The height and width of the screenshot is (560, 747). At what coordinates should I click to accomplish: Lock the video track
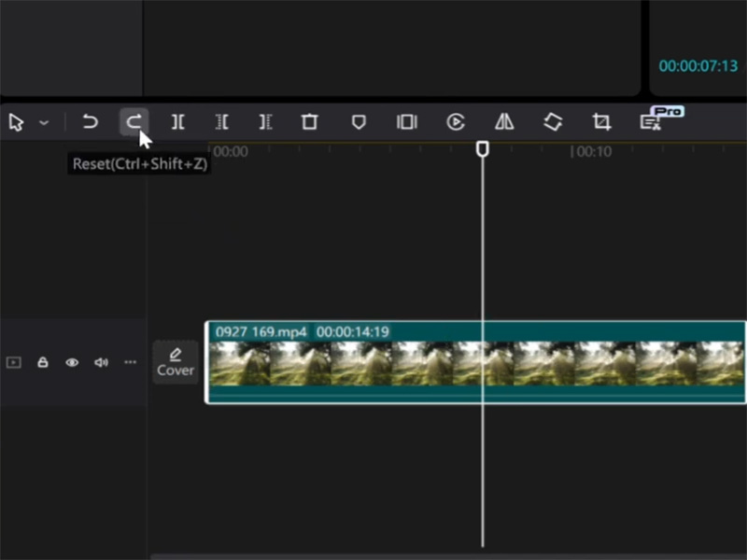pyautogui.click(x=42, y=363)
